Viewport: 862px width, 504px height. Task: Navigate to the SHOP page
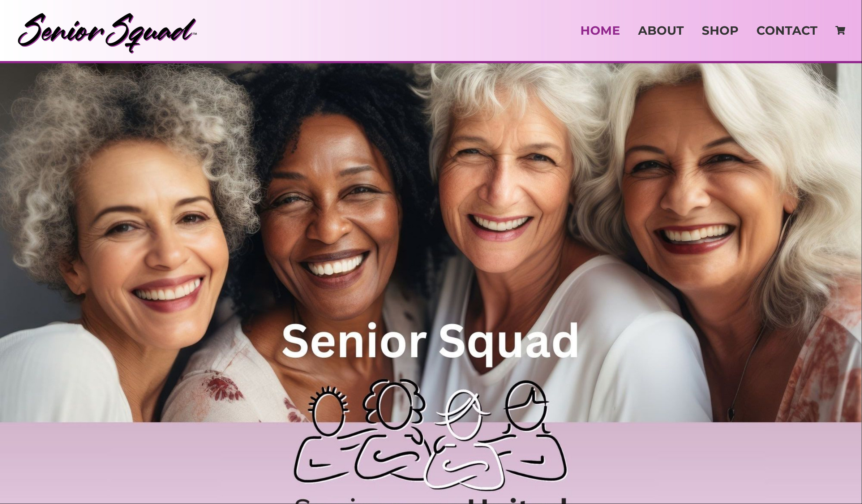coord(720,31)
